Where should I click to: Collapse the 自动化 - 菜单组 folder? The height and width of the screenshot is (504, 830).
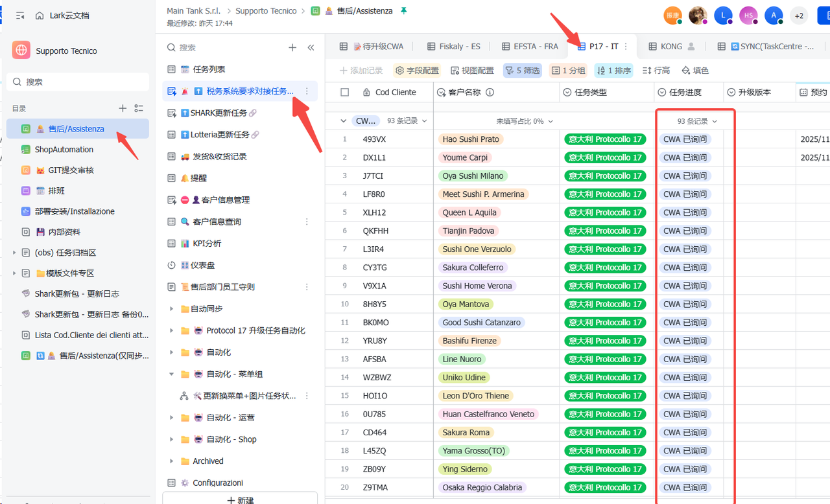[171, 374]
